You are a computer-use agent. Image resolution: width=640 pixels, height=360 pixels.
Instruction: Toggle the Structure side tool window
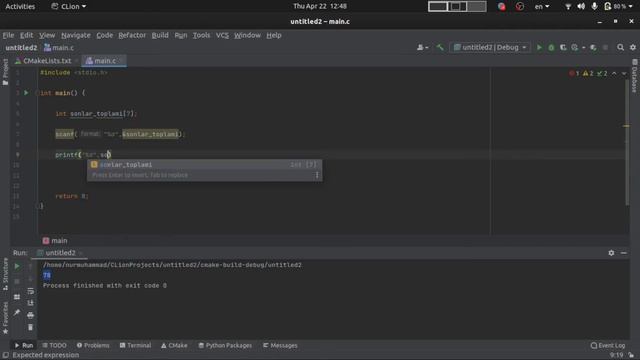click(x=5, y=274)
